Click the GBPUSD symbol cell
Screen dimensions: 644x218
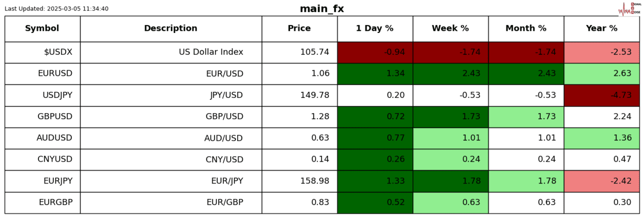55,116
